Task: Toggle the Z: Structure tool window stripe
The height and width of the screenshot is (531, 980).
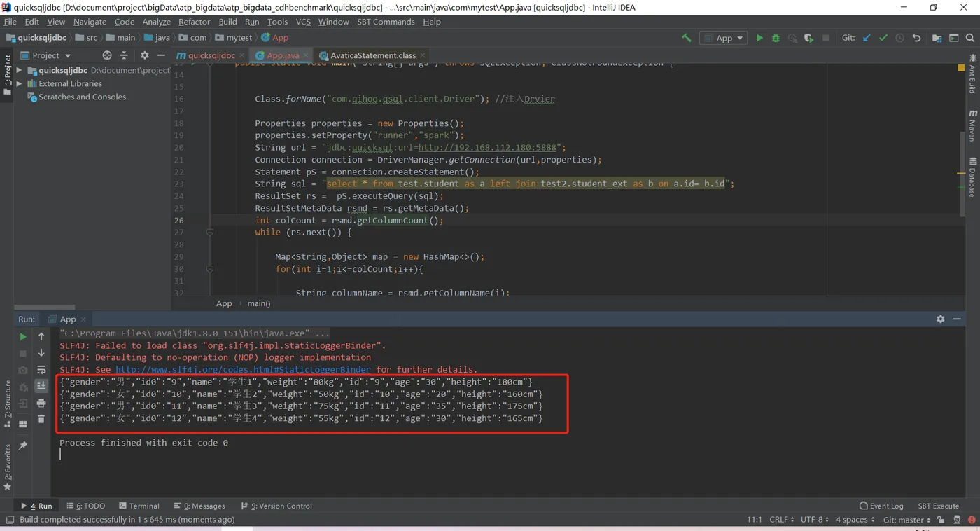Action: 8,404
